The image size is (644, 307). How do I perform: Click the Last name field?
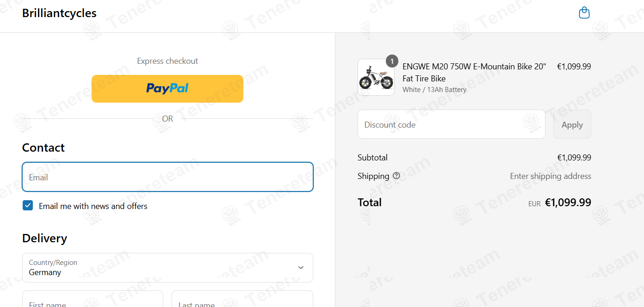[x=242, y=299]
